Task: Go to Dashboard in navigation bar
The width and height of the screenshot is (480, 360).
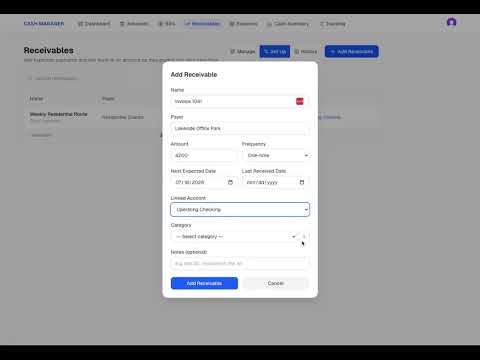Action: 94,24
